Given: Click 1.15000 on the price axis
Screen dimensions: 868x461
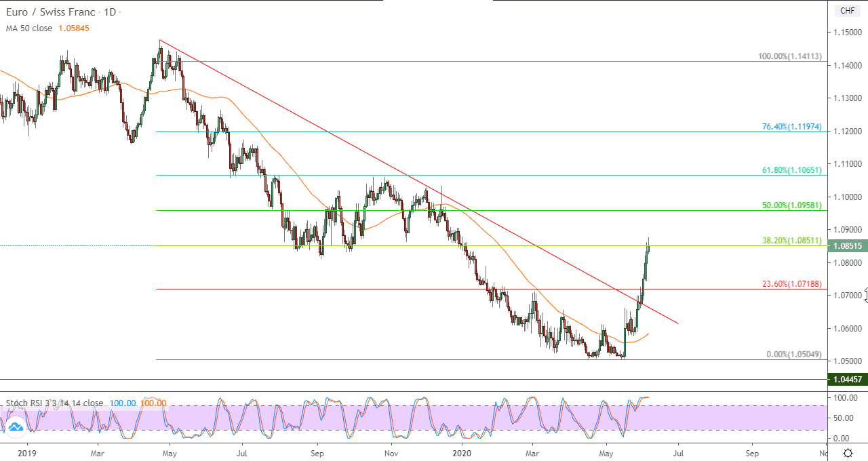Looking at the screenshot, I should point(848,33).
